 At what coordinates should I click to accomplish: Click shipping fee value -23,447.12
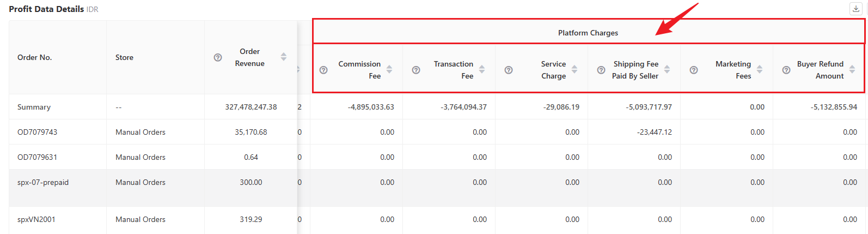pos(655,132)
